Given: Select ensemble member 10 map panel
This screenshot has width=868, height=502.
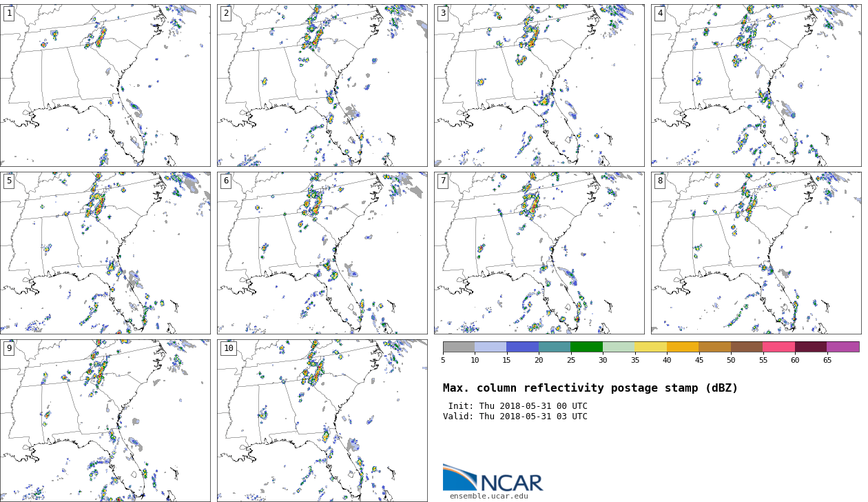Looking at the screenshot, I should pyautogui.click(x=322, y=420).
